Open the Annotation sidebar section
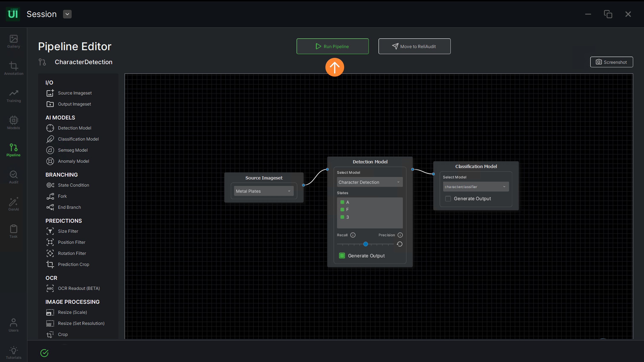This screenshot has height=362, width=644. pyautogui.click(x=13, y=68)
